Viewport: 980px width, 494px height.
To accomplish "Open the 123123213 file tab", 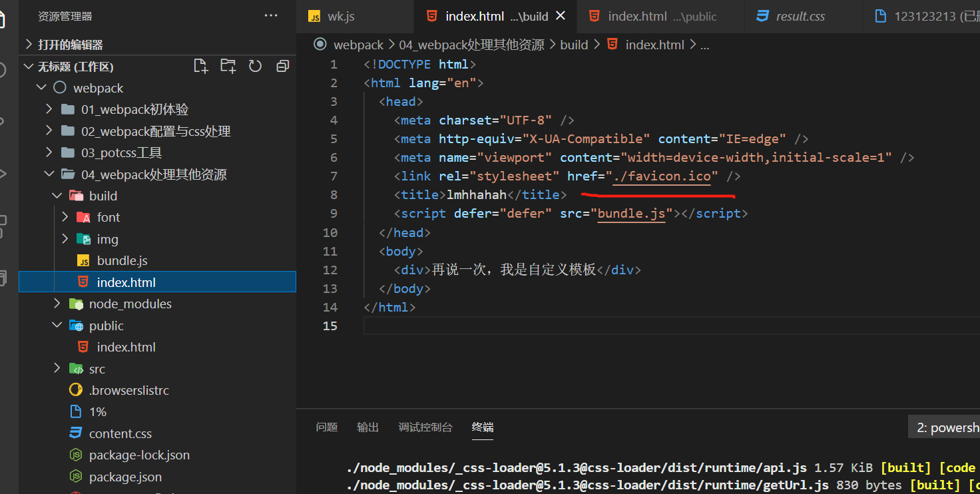I will tap(925, 17).
